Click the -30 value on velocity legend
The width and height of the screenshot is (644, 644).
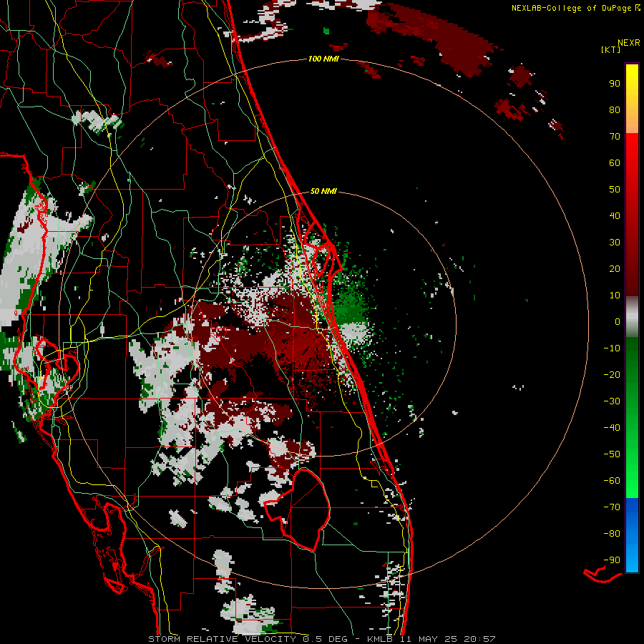(612, 401)
